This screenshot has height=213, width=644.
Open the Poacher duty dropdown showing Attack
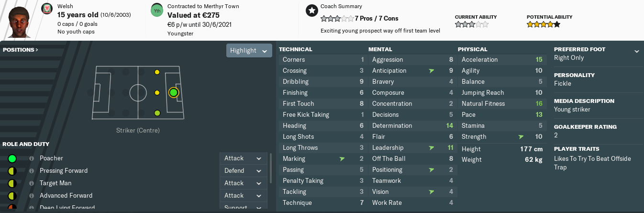click(x=243, y=158)
